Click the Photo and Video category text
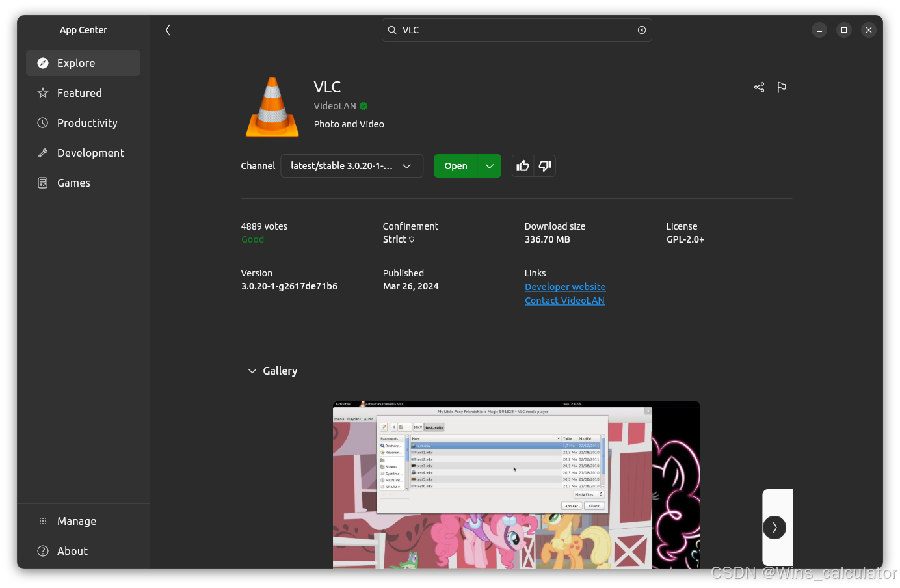The width and height of the screenshot is (900, 588). (349, 124)
